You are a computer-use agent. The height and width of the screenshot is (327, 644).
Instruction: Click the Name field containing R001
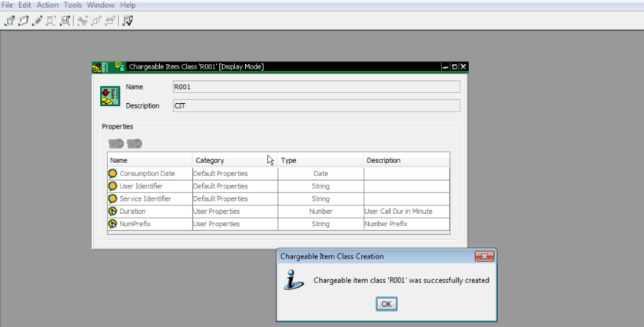point(315,87)
